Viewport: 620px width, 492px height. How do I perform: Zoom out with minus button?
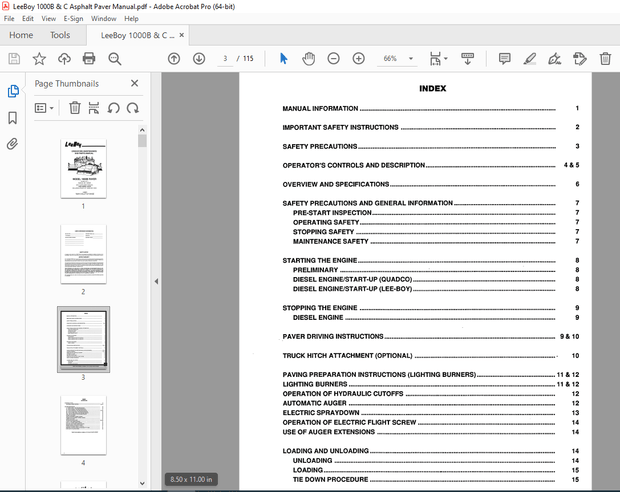(333, 59)
